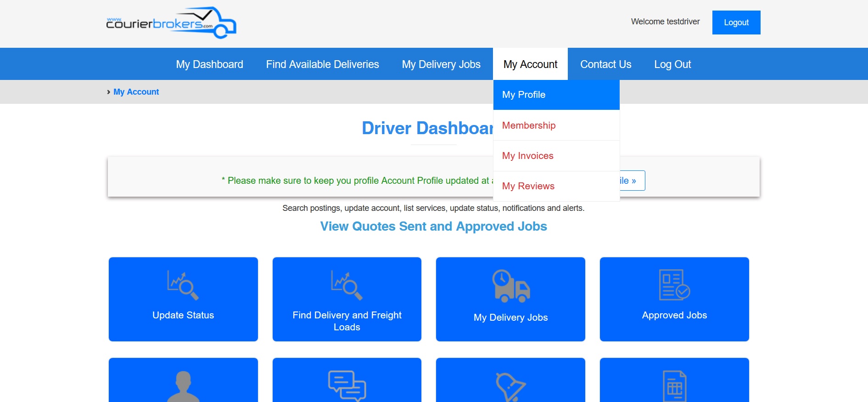Click the bell notification tile icon

[510, 386]
